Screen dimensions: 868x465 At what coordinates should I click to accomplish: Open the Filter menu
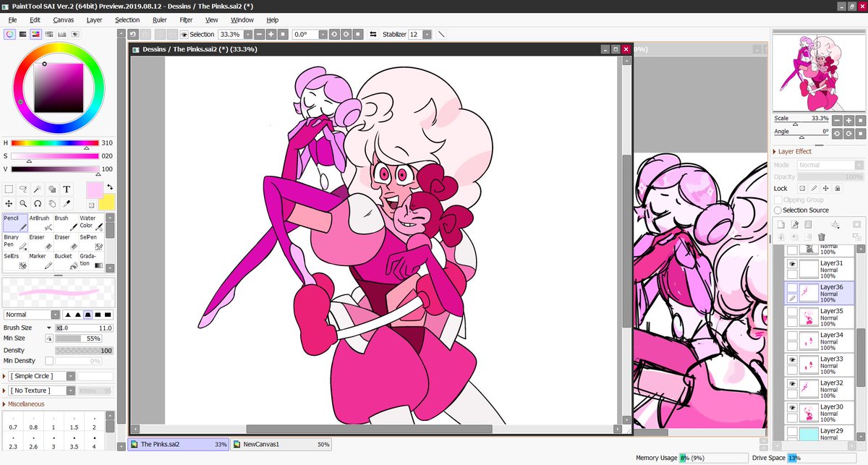click(x=186, y=20)
